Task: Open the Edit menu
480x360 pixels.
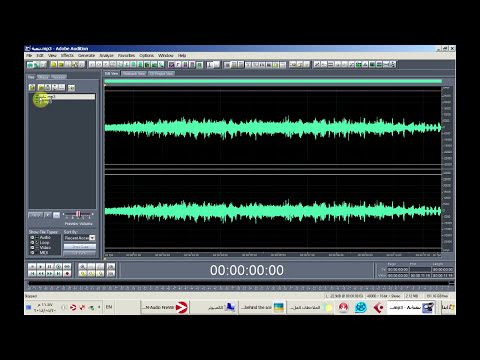Action: 40,55
